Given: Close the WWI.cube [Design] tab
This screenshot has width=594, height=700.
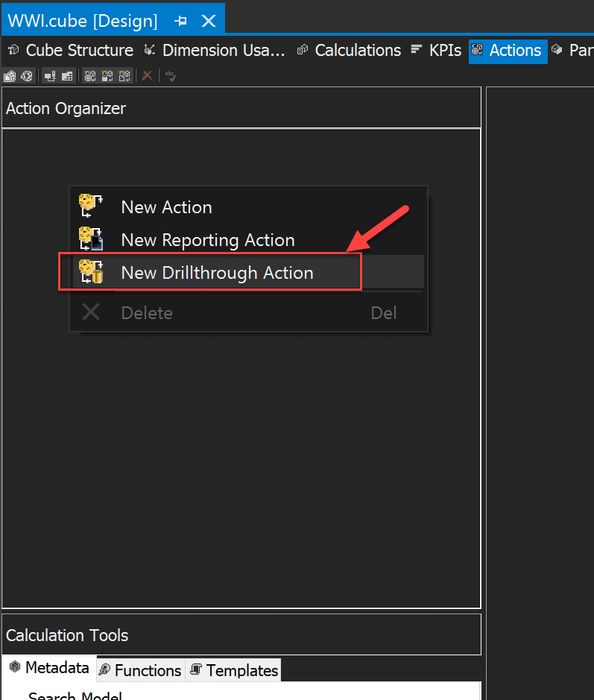Looking at the screenshot, I should 209,21.
